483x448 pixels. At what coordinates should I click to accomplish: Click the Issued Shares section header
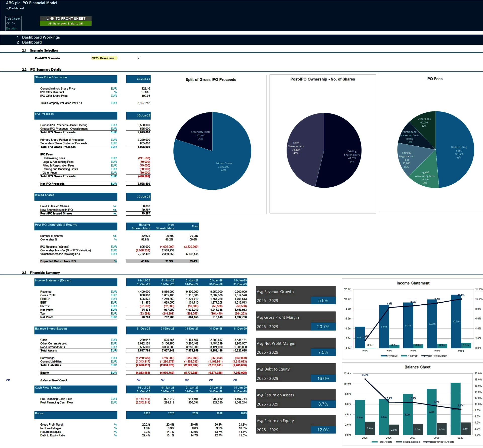tap(76, 197)
